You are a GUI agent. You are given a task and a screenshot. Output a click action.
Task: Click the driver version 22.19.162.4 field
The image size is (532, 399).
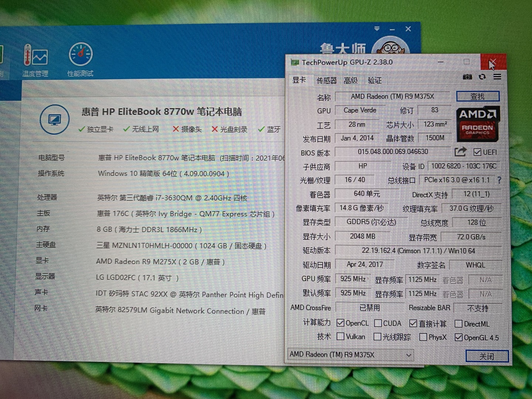418,251
